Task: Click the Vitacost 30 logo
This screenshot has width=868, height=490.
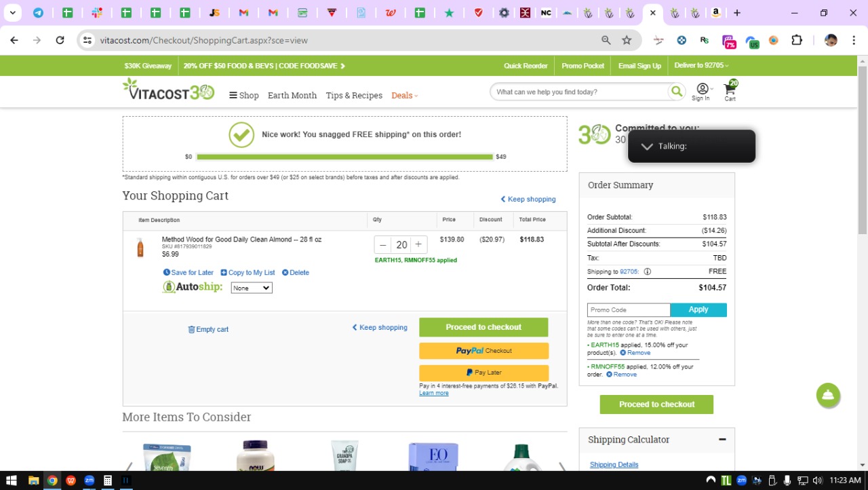Action: pyautogui.click(x=168, y=90)
